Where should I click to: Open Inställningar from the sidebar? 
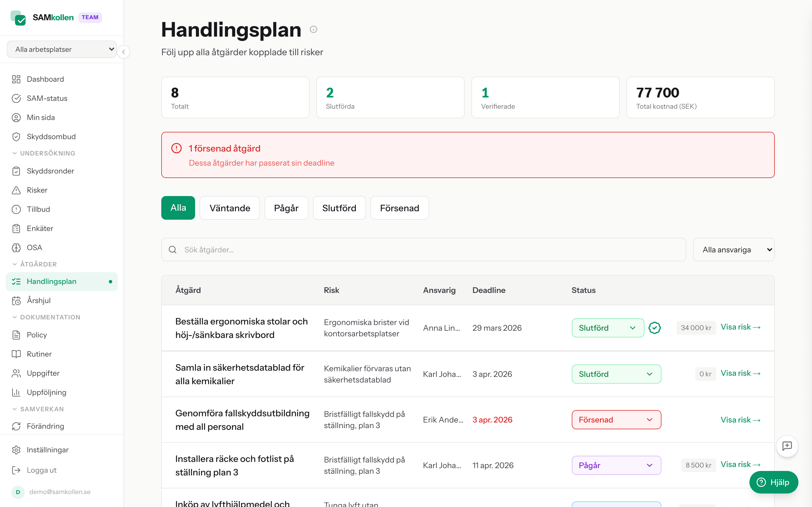pyautogui.click(x=47, y=450)
